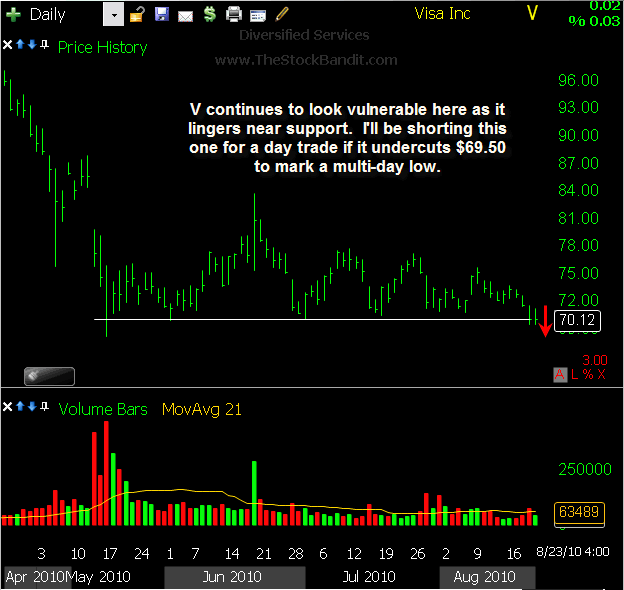
Task: Open the calendar date icon
Action: [258, 16]
